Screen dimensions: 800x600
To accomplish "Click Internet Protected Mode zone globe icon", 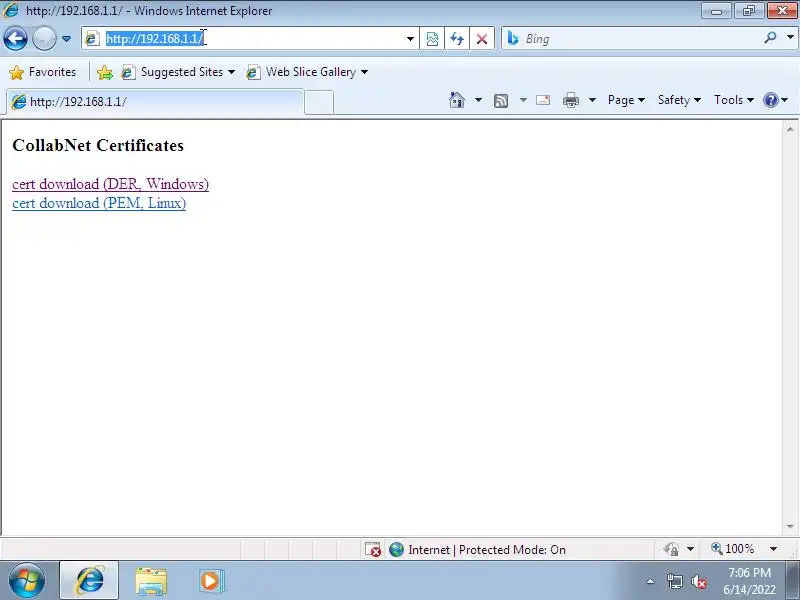I will pyautogui.click(x=396, y=549).
